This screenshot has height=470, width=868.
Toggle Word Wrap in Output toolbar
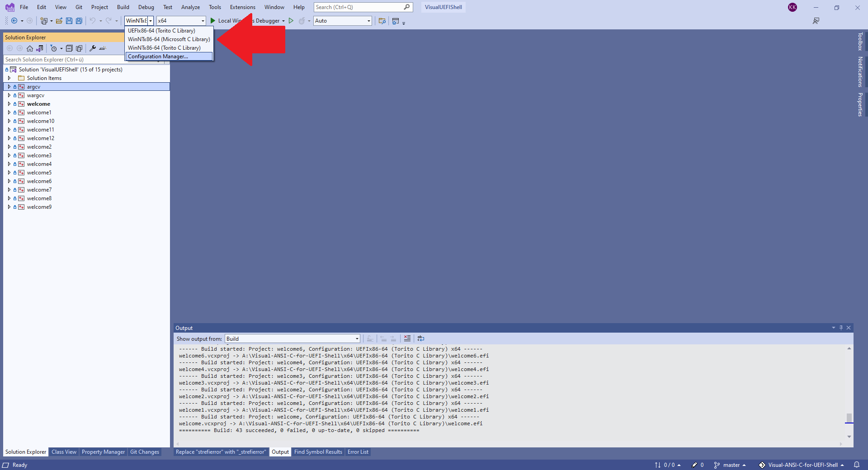421,338
